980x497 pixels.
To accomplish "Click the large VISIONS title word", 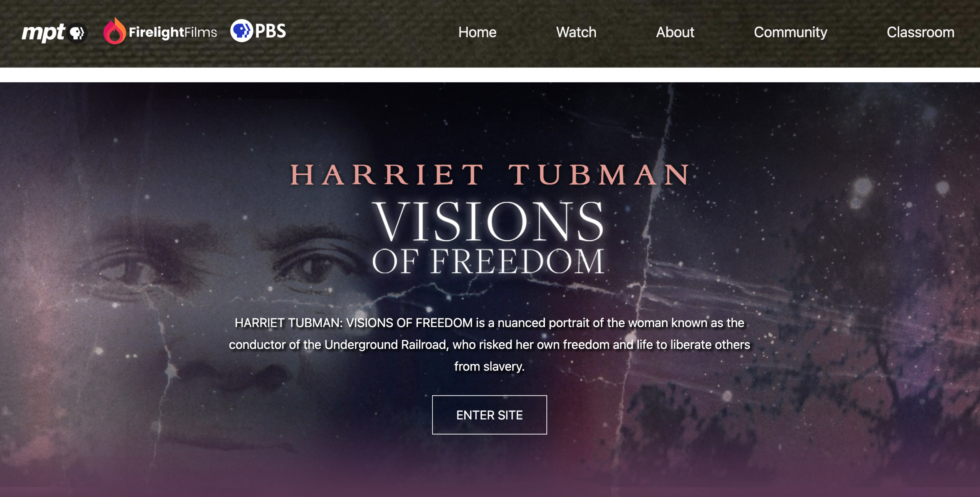I will (488, 222).
